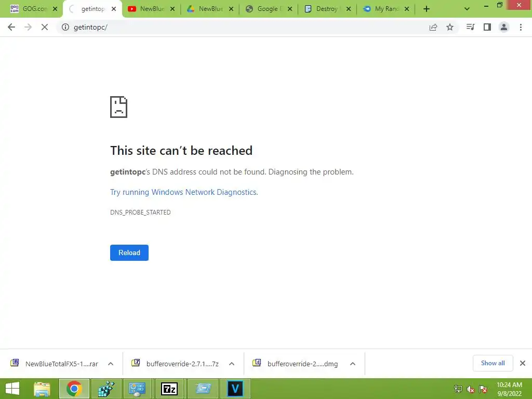Open File Explorer from the taskbar

(42, 389)
